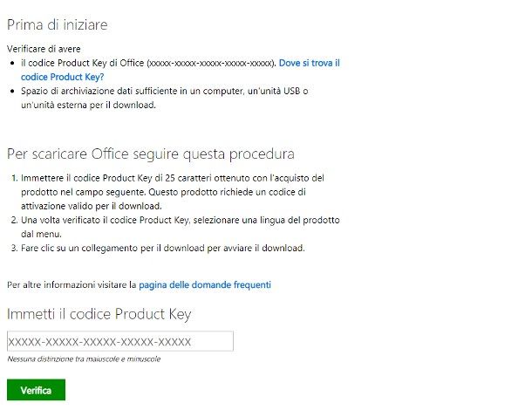532x410 pixels.
Task: Click the "Per altre informazioni visitare la" text
Action: click(72, 284)
